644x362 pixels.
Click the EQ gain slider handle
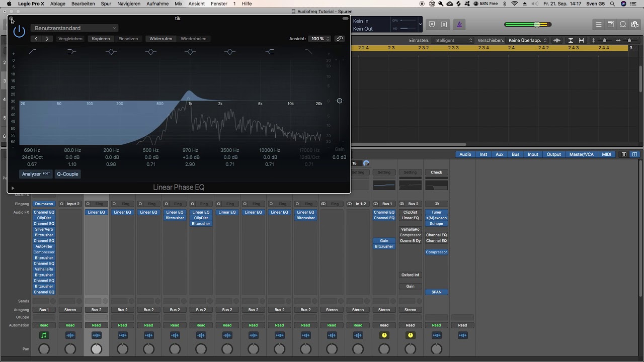tap(340, 101)
